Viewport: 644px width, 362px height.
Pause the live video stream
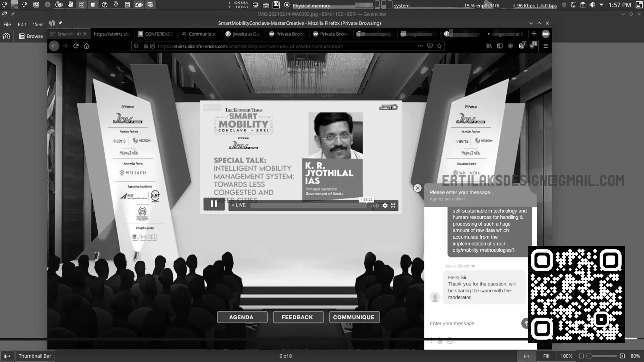coord(214,204)
